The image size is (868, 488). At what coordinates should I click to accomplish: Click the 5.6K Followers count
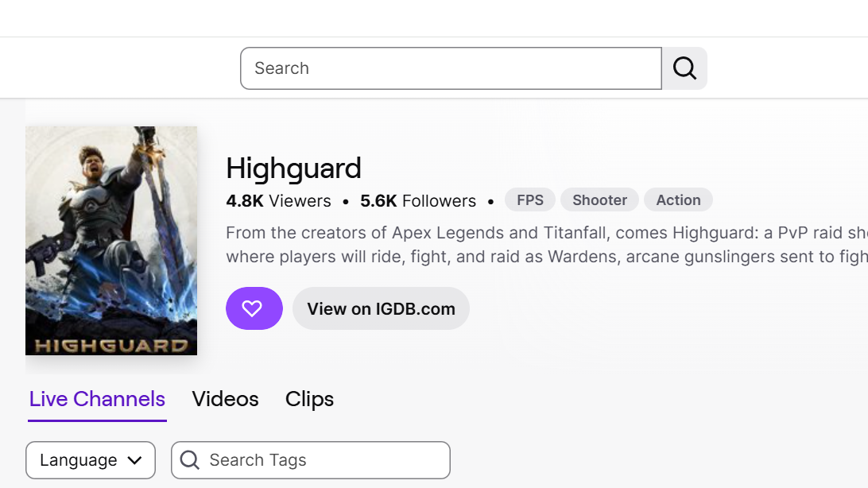coord(418,201)
